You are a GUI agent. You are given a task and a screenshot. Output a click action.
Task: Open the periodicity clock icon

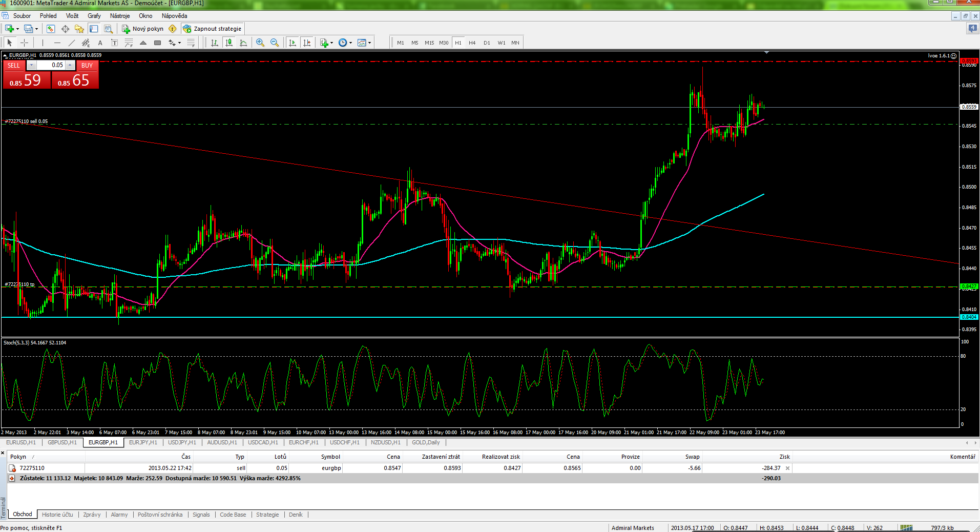(x=343, y=43)
